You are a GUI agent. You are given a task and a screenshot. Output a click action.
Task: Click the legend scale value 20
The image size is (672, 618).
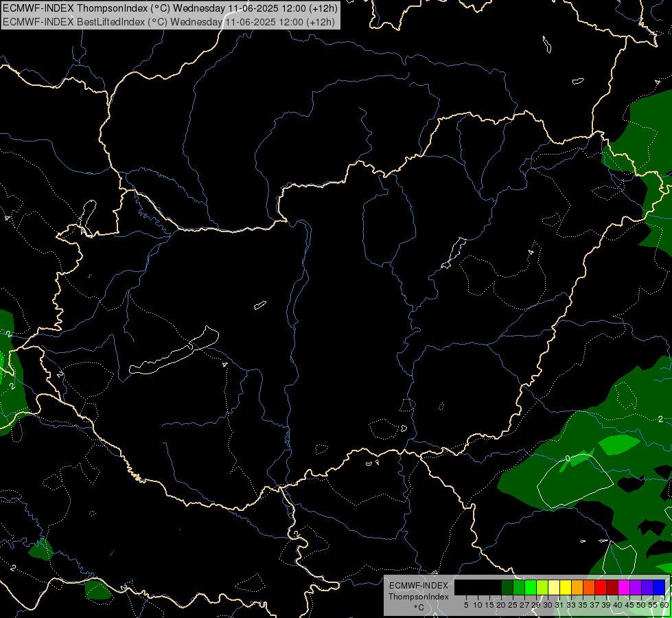501,605
